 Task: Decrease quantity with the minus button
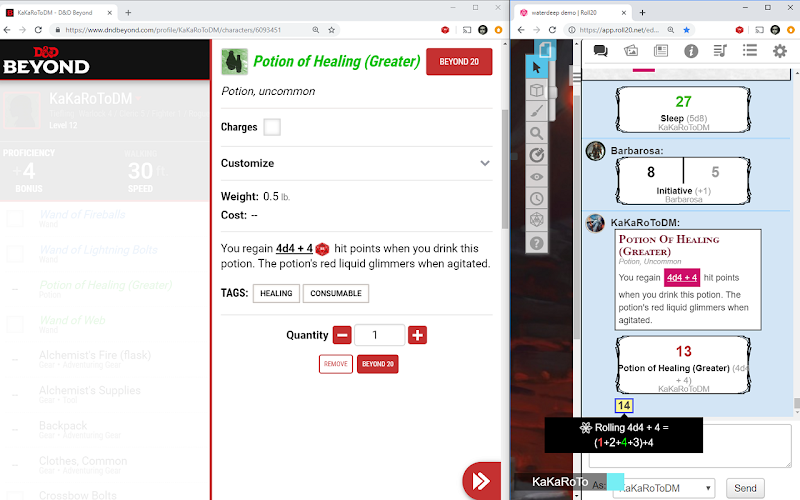342,335
